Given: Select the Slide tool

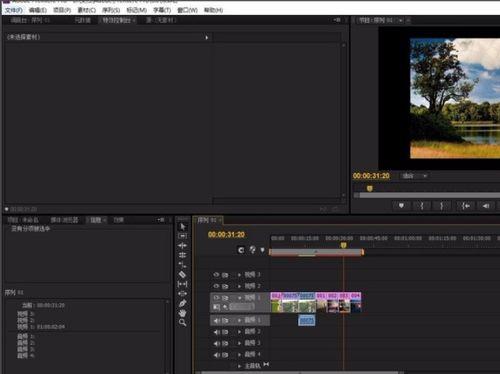Looking at the screenshot, I should (182, 294).
